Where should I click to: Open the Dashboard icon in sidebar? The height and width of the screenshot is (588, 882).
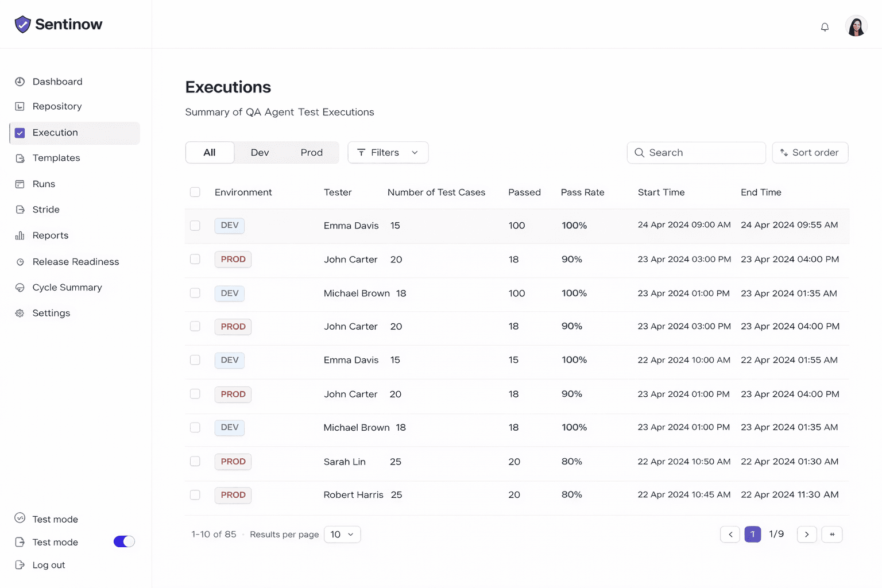[20, 82]
